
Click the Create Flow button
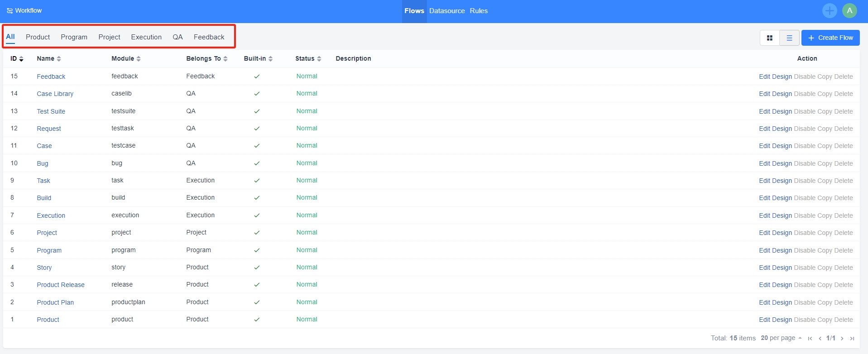click(x=830, y=38)
